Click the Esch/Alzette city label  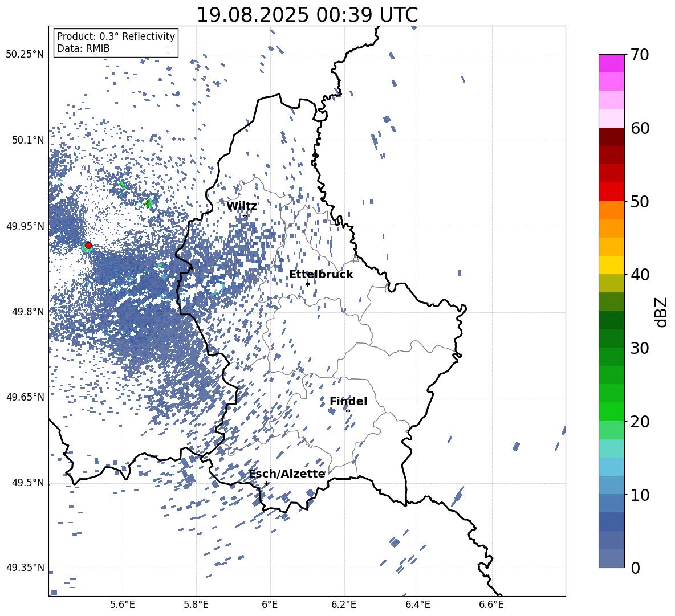coord(287,474)
